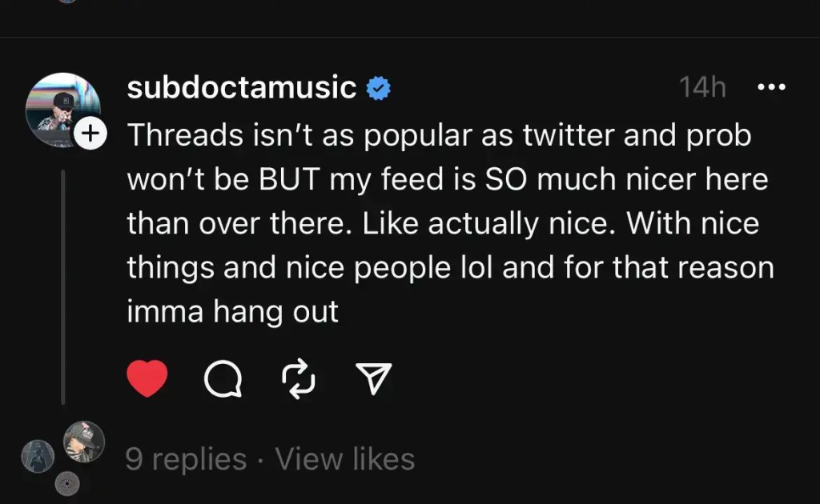
Task: Tap the repost arrows icon
Action: click(299, 378)
